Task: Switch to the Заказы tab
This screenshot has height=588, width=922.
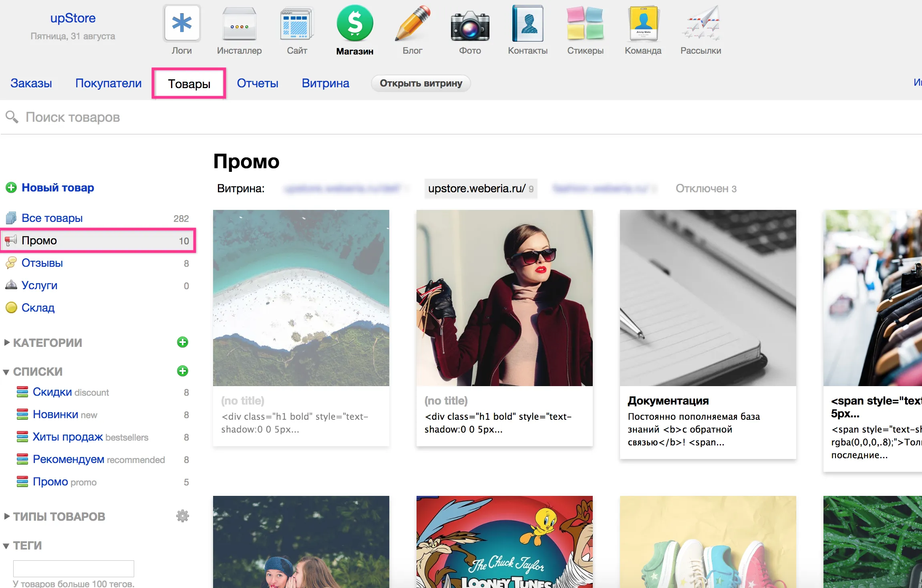Action: (x=31, y=83)
